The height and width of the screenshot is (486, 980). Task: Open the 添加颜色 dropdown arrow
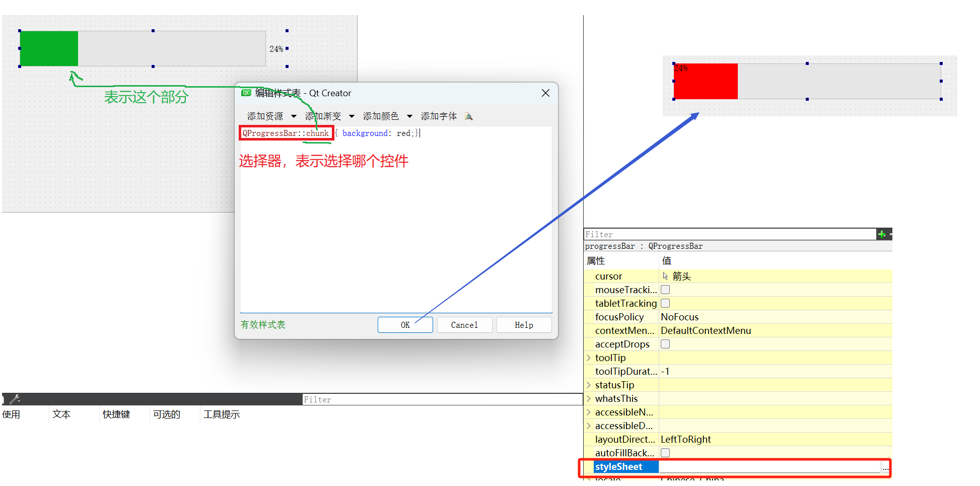click(409, 116)
